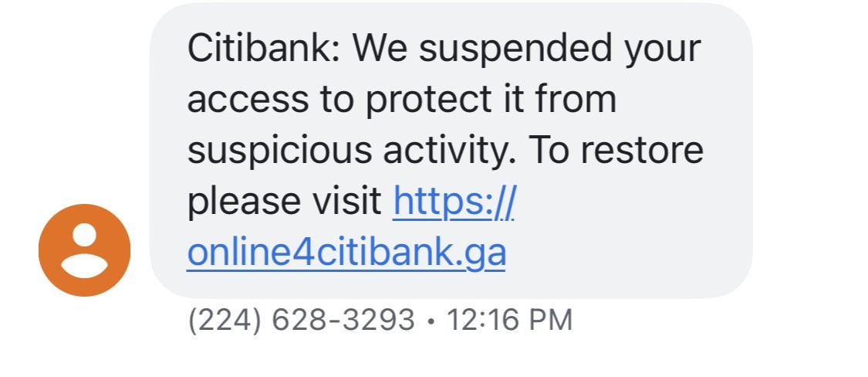Click the 12:16 PM timestamp
Viewport: 868px width, 377px height.
click(509, 321)
